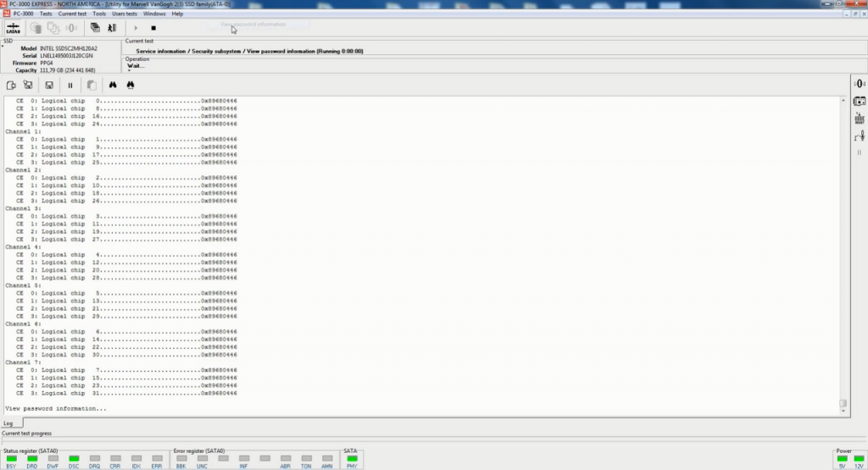Click the first log export icon
Viewport: 868px width, 470px height.
pos(11,86)
